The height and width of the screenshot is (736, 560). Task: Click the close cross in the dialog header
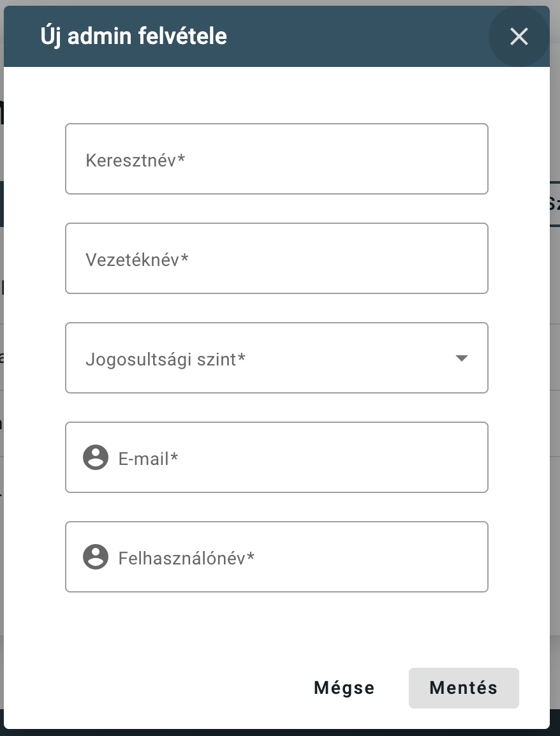click(519, 36)
